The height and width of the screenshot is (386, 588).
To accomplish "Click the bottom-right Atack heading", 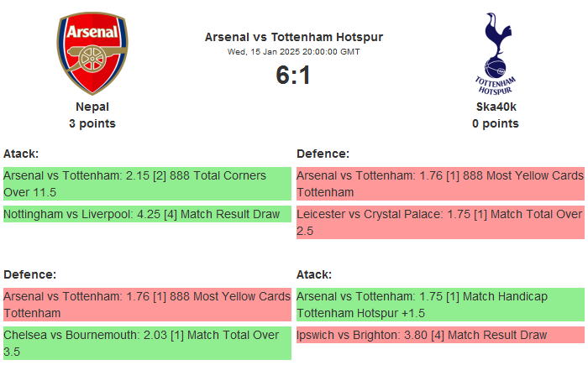I will pyautogui.click(x=314, y=274).
